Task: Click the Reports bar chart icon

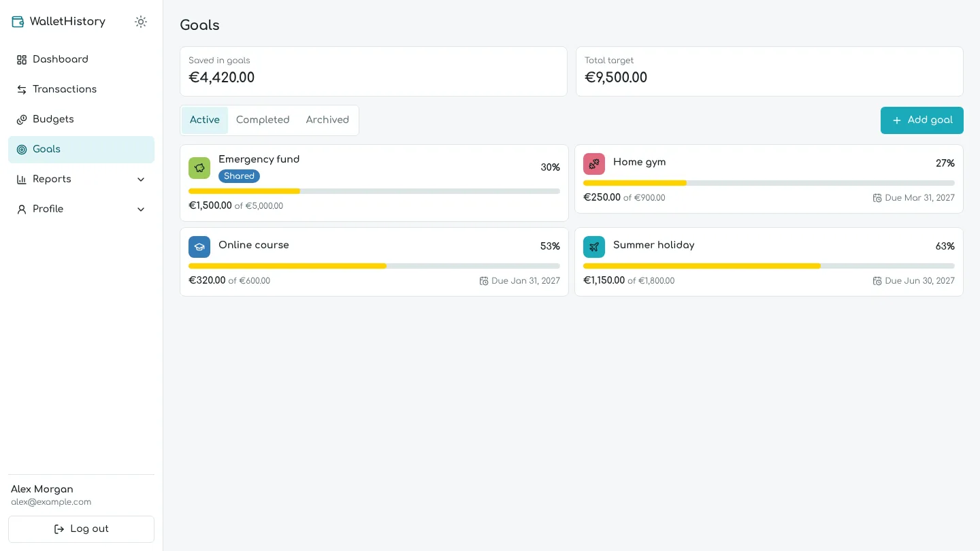Action: pyautogui.click(x=22, y=180)
